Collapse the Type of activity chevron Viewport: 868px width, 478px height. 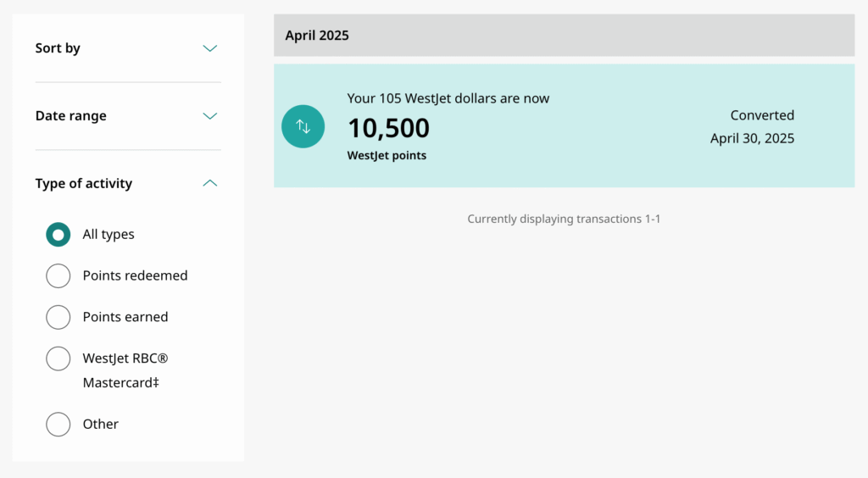[210, 183]
